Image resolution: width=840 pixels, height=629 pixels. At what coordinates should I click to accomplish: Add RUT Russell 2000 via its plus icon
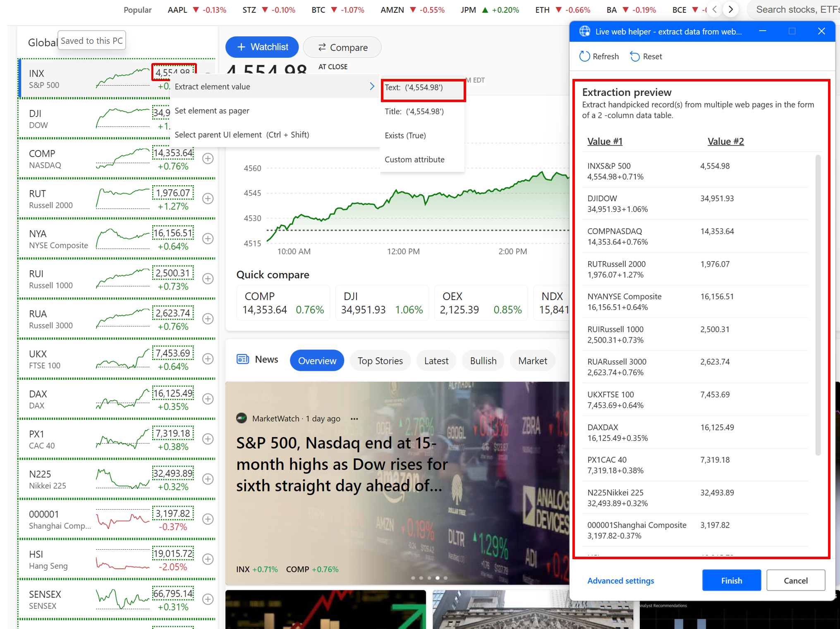(208, 198)
